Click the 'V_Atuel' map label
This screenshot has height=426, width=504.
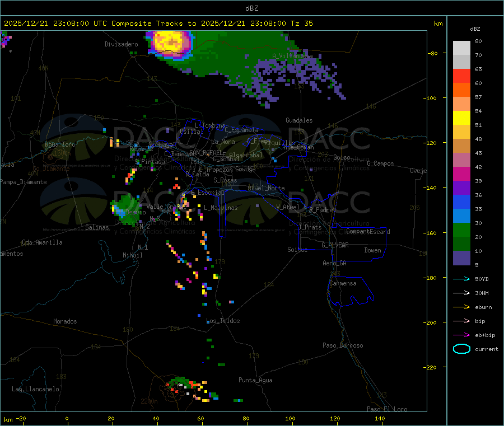[x=288, y=207]
